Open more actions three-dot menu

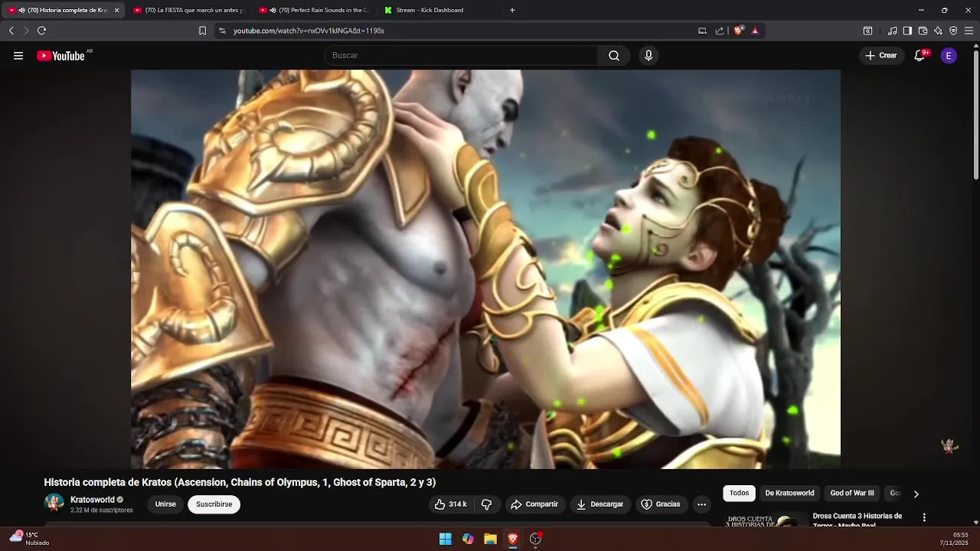701,504
